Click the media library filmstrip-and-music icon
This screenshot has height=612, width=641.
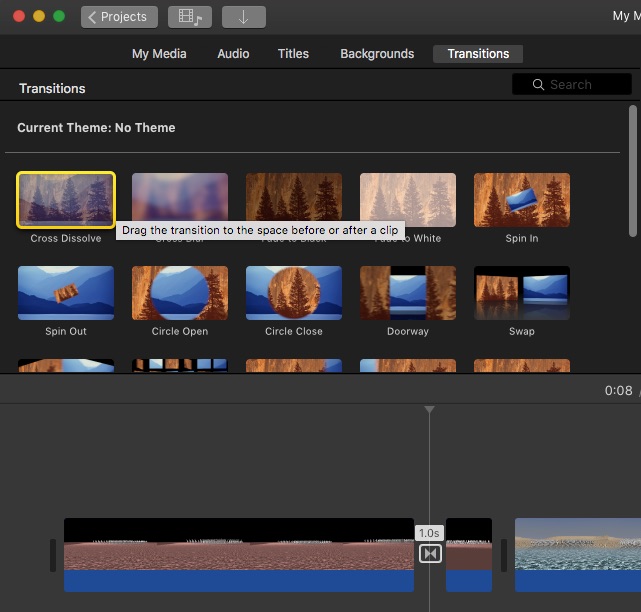pos(190,17)
